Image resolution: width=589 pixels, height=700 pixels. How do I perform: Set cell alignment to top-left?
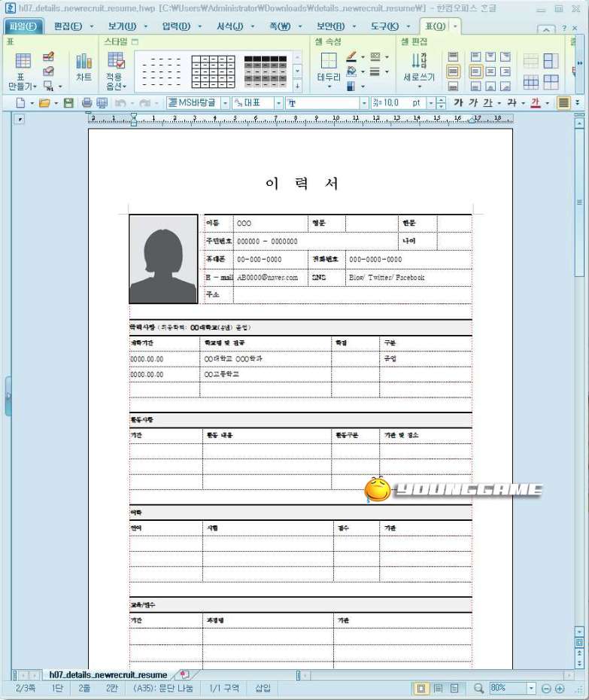[475, 56]
